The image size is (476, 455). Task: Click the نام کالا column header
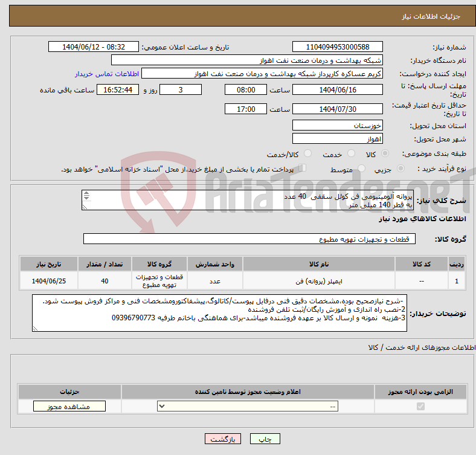[x=318, y=265]
